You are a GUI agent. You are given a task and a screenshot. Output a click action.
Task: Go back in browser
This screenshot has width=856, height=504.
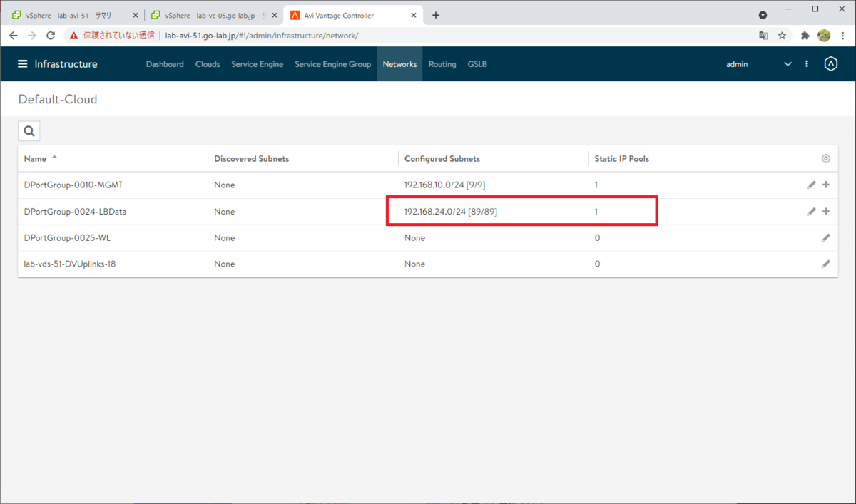(13, 35)
